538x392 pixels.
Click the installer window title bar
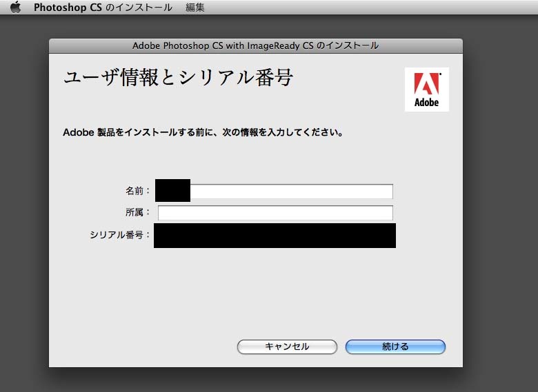pyautogui.click(x=256, y=46)
